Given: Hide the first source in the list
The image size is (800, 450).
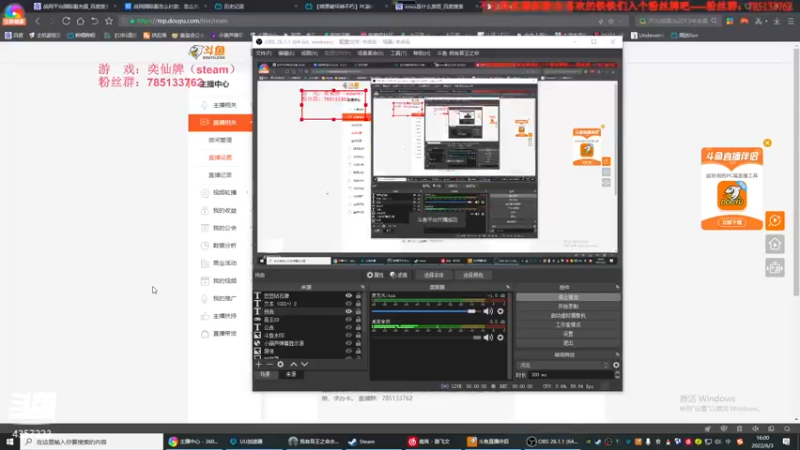Looking at the screenshot, I should 348,296.
